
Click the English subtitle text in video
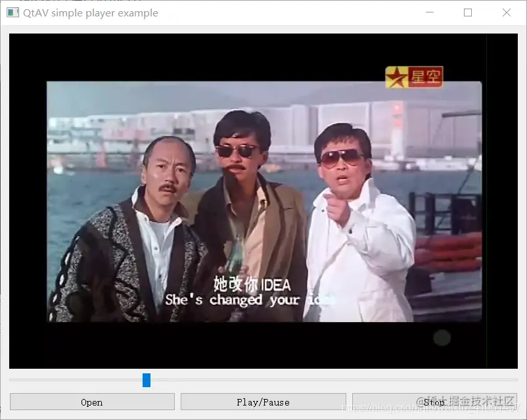coord(250,300)
